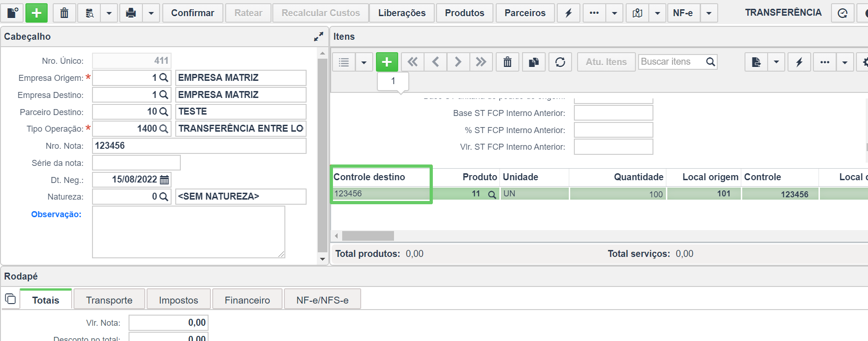The height and width of the screenshot is (341, 868).
Task: Click the green add item button in Itens
Action: coord(387,62)
